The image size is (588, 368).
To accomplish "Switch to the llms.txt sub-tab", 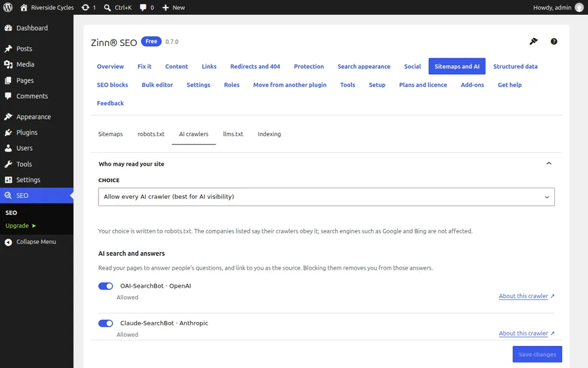I will tap(233, 134).
